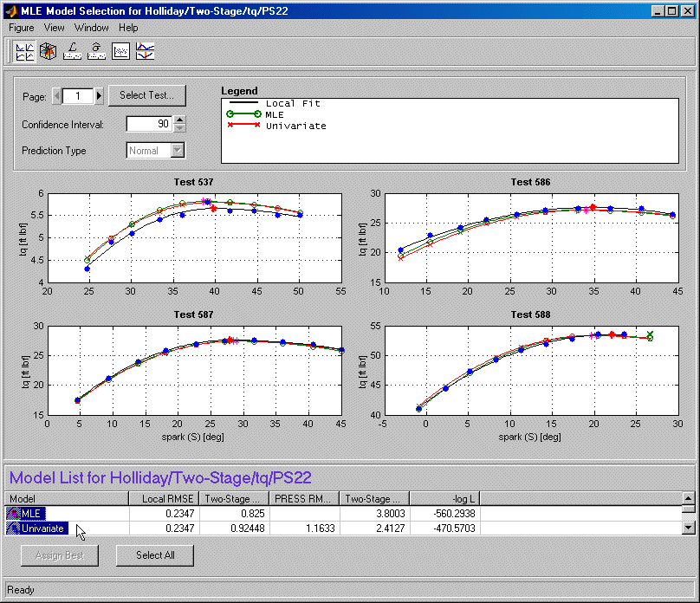Click Local Fit legend entry
Screen dimensions: 700x603
click(x=293, y=104)
